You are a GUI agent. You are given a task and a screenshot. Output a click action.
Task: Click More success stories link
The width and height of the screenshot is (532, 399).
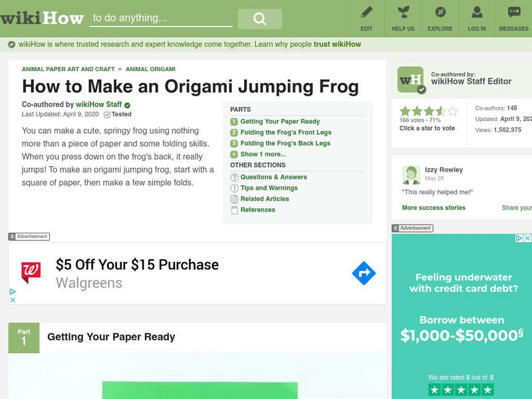click(x=434, y=208)
